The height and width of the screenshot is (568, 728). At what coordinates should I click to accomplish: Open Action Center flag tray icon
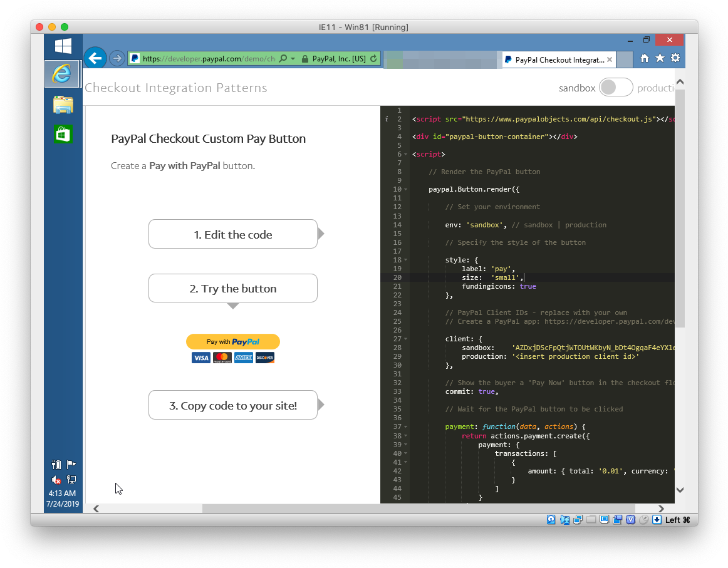tap(71, 465)
